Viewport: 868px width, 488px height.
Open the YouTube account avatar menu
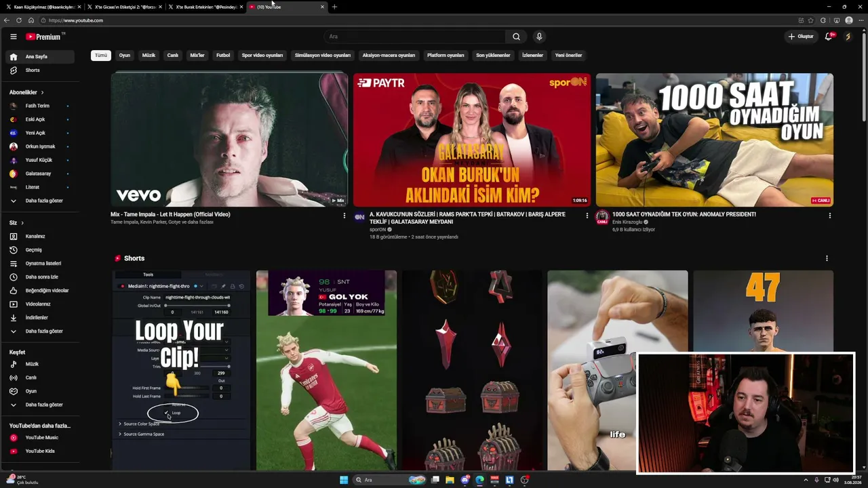pyautogui.click(x=848, y=37)
